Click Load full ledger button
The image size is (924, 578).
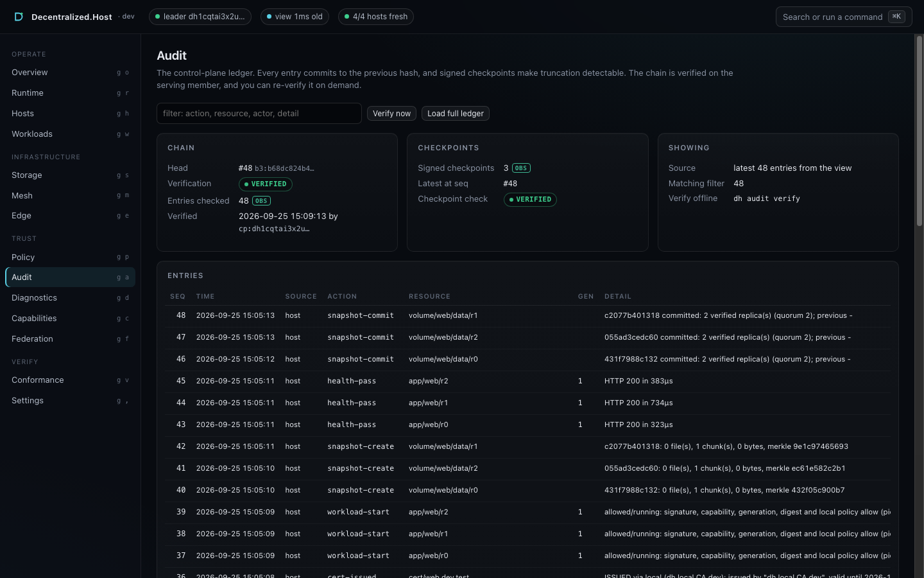coord(456,113)
